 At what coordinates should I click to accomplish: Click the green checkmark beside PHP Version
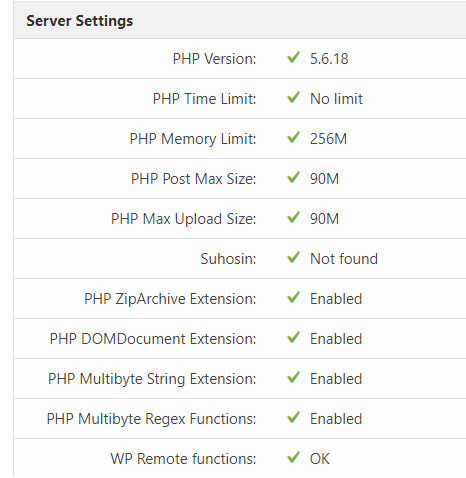tap(293, 58)
